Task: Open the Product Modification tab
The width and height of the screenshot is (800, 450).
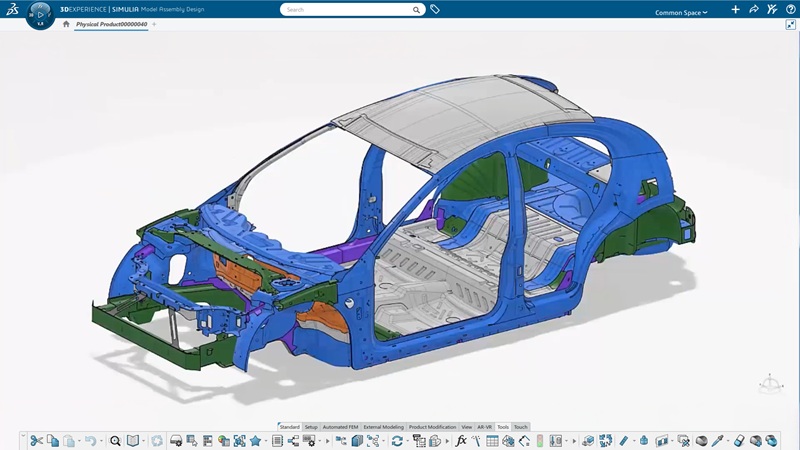Action: [x=432, y=427]
